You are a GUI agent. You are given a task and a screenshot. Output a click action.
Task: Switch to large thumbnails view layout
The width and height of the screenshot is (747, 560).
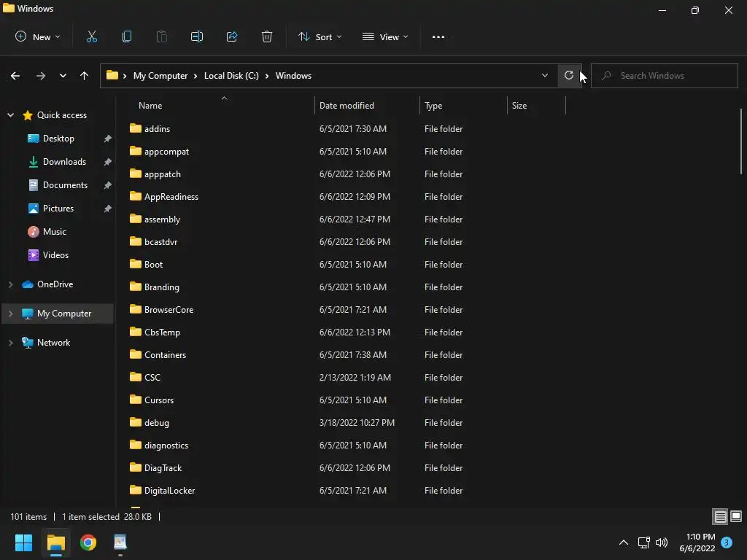tap(736, 516)
